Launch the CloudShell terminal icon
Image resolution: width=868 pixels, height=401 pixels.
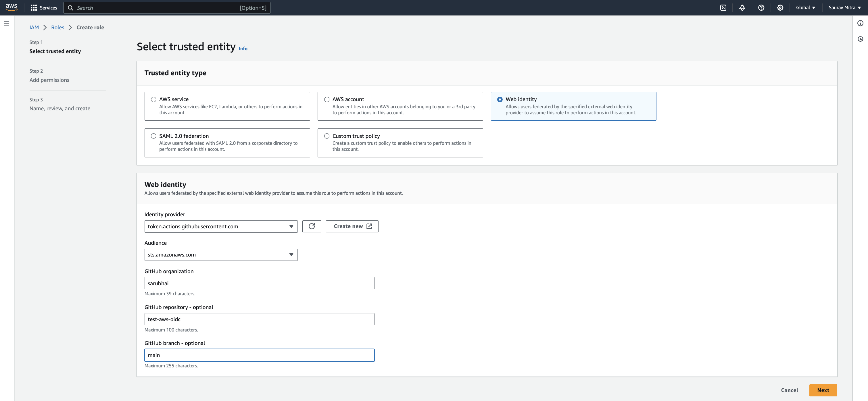(723, 8)
